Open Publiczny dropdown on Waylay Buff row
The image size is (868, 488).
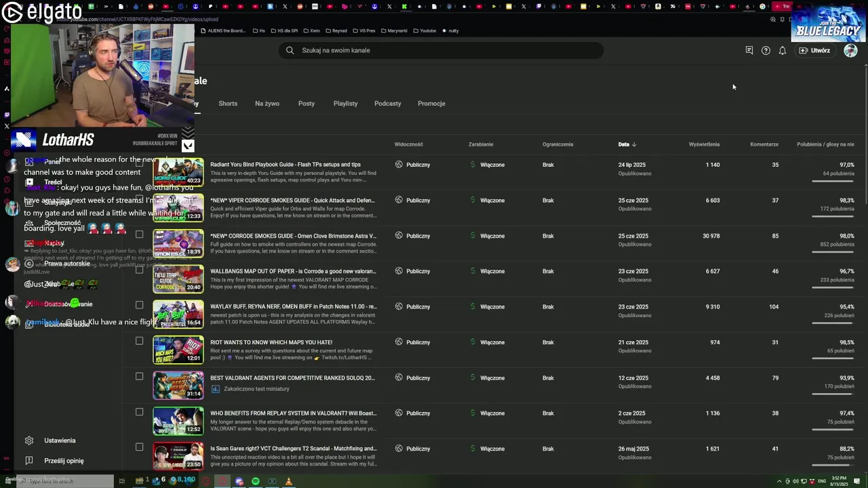418,306
